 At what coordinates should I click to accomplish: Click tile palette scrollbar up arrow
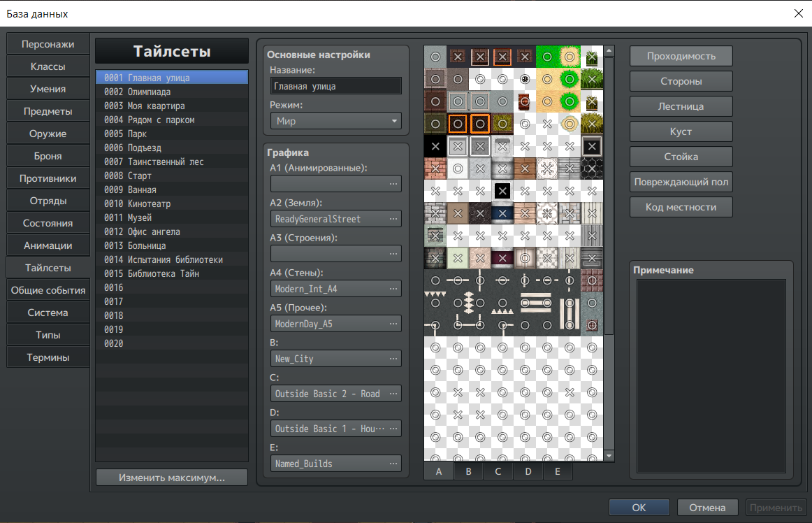(x=609, y=51)
